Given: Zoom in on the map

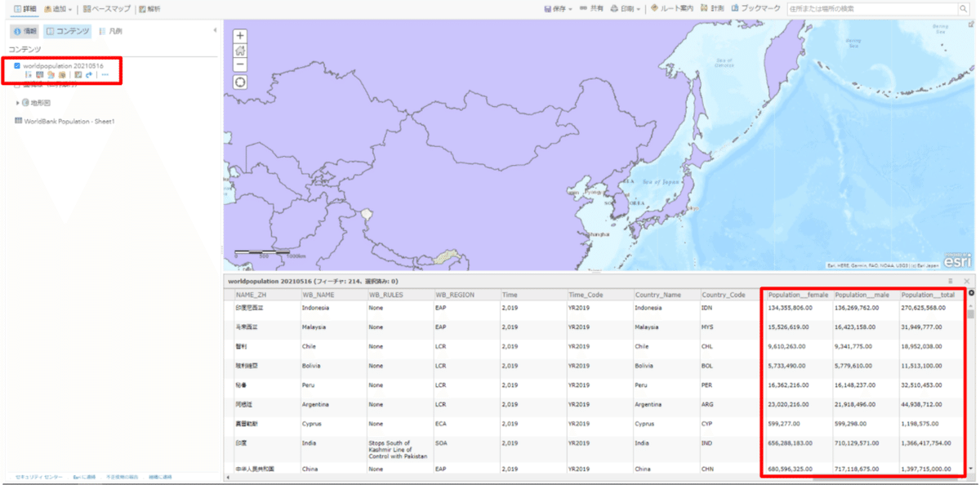Looking at the screenshot, I should coord(240,36).
